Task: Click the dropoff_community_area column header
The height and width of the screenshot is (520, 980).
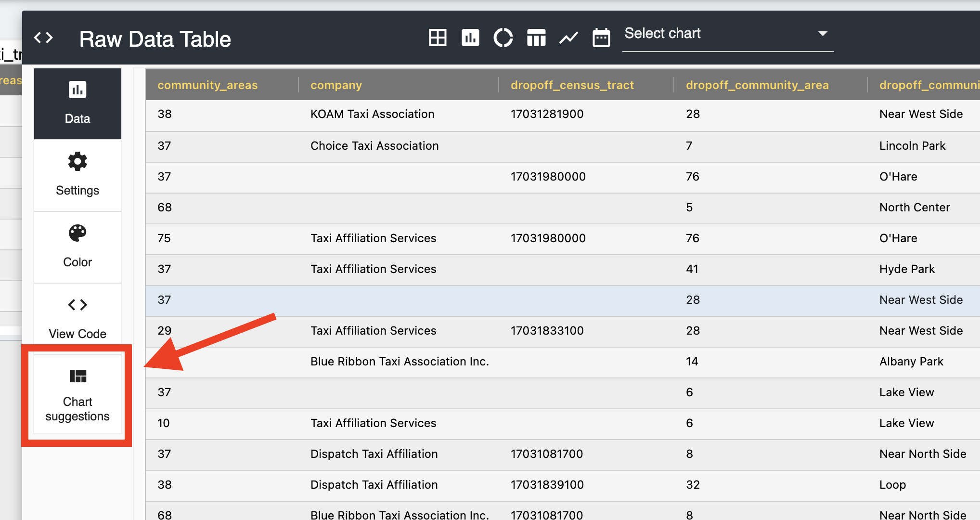Action: click(757, 85)
